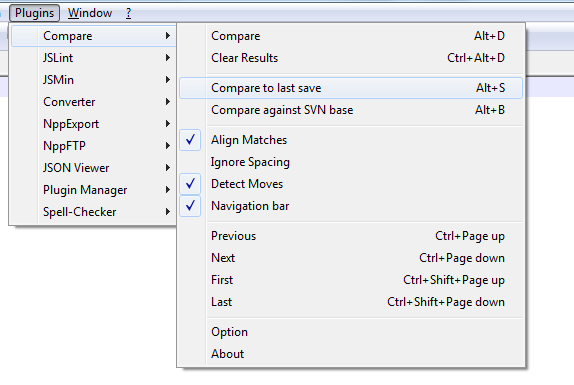
Task: Choose Compare to last save
Action: (351, 88)
